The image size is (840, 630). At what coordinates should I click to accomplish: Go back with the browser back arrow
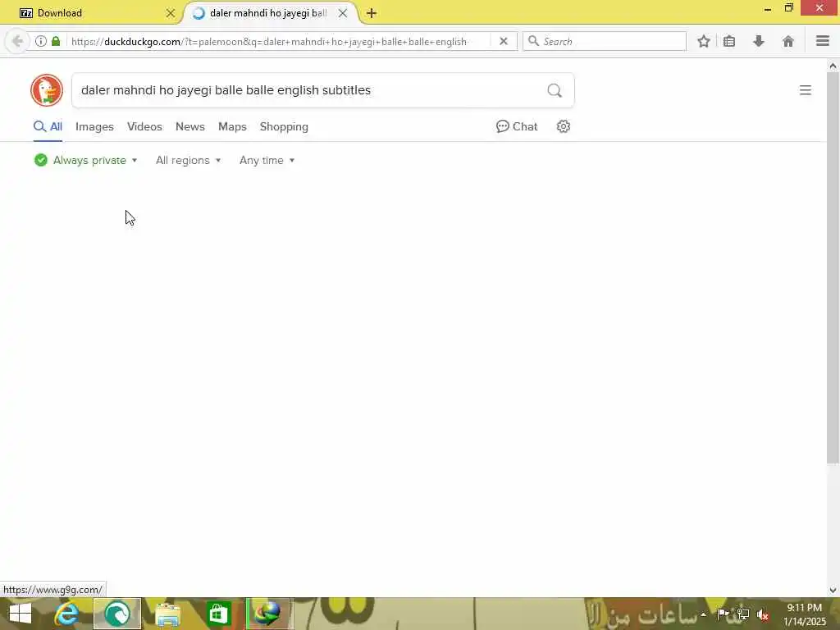[x=17, y=41]
